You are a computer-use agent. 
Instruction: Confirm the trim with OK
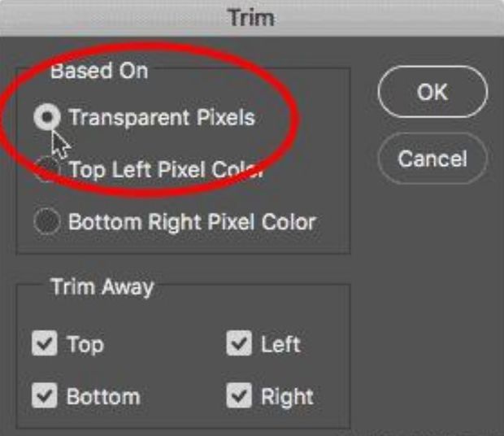pyautogui.click(x=432, y=93)
